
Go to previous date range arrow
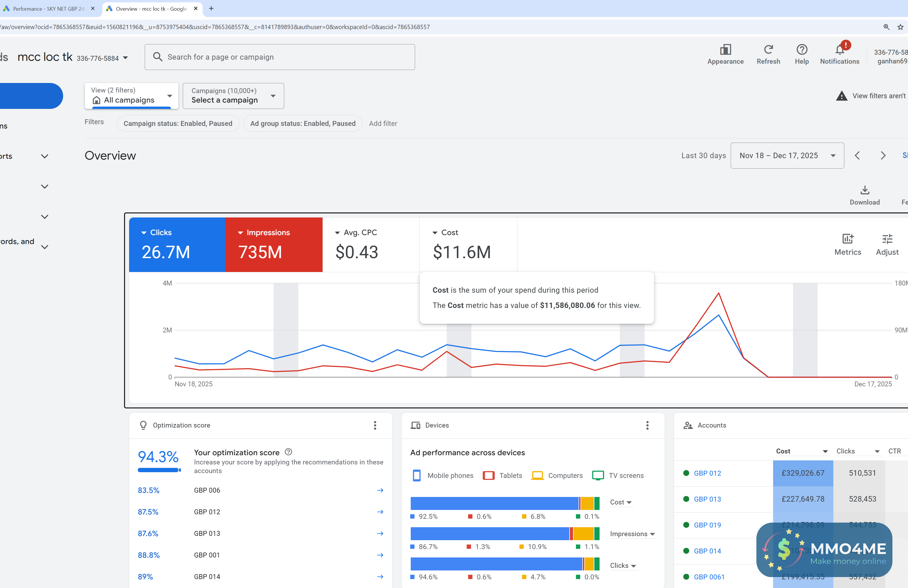pyautogui.click(x=857, y=156)
